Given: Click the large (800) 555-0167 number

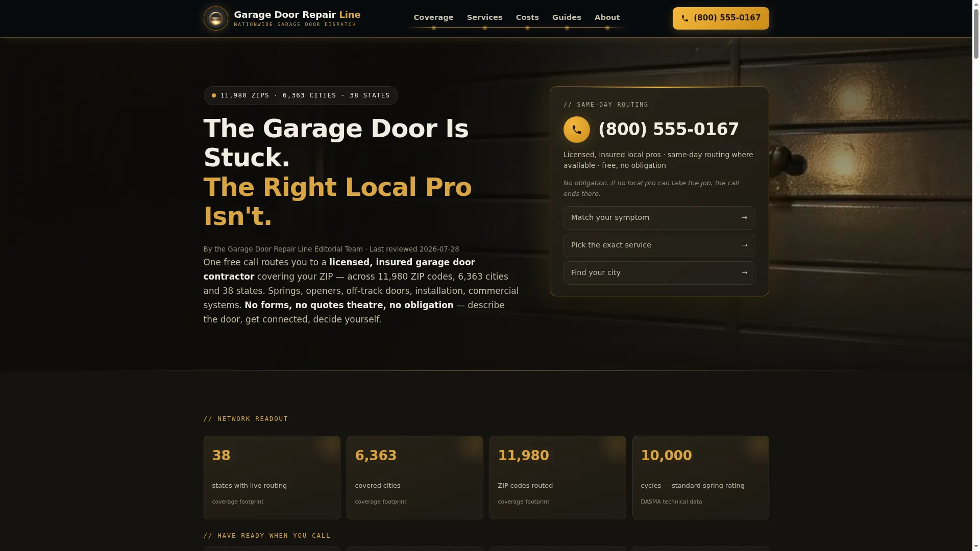Looking at the screenshot, I should [x=668, y=130].
